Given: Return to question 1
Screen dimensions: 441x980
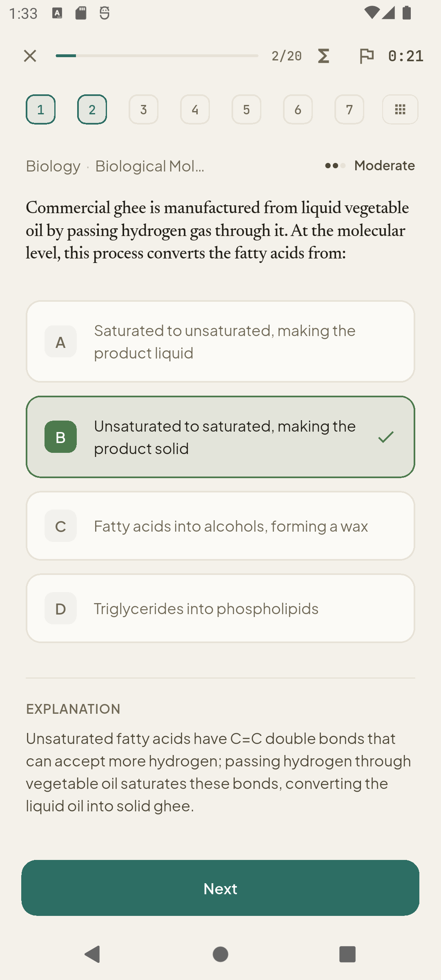Looking at the screenshot, I should pos(41,109).
